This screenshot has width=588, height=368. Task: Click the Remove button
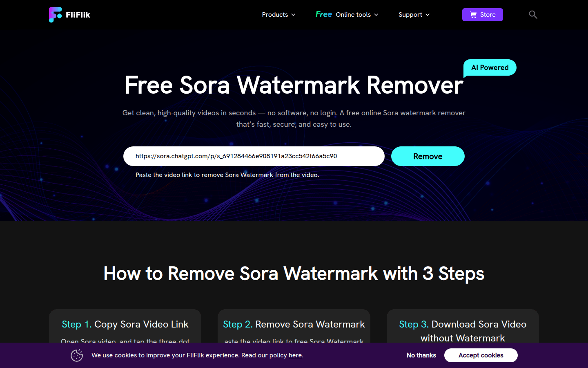coord(428,156)
